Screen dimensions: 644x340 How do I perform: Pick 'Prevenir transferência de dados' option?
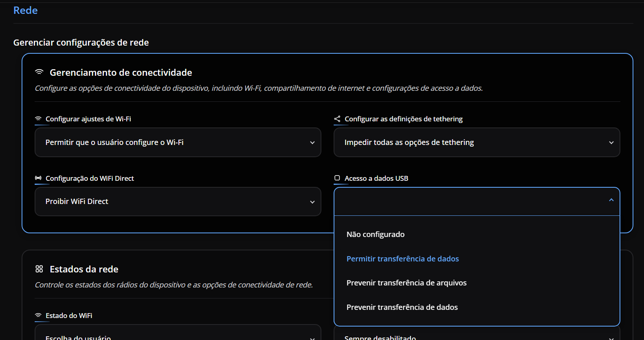(402, 307)
